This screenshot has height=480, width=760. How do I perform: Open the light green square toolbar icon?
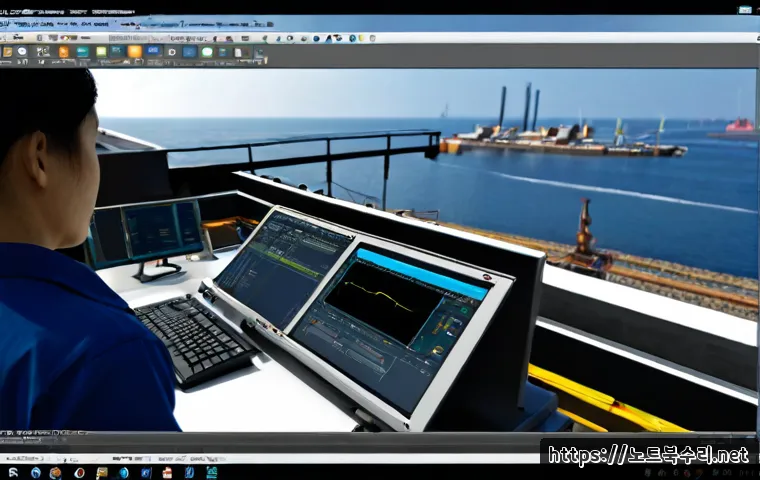(101, 51)
